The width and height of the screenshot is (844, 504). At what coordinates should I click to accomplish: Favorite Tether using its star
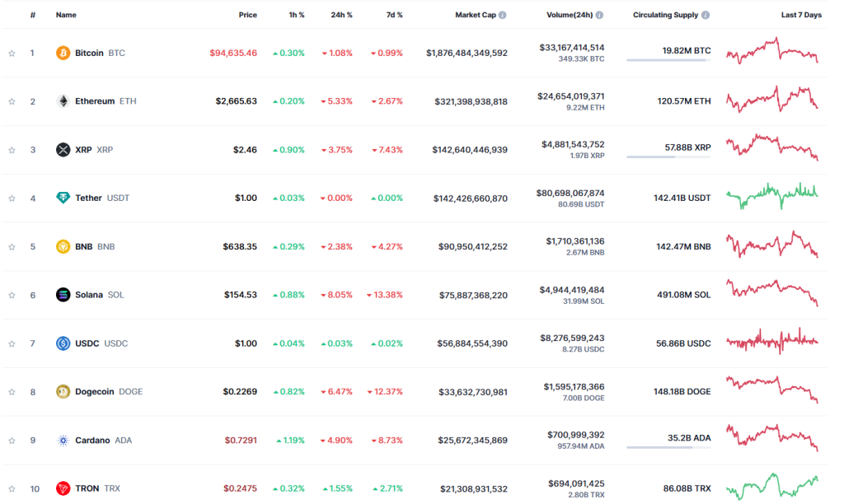(12, 198)
